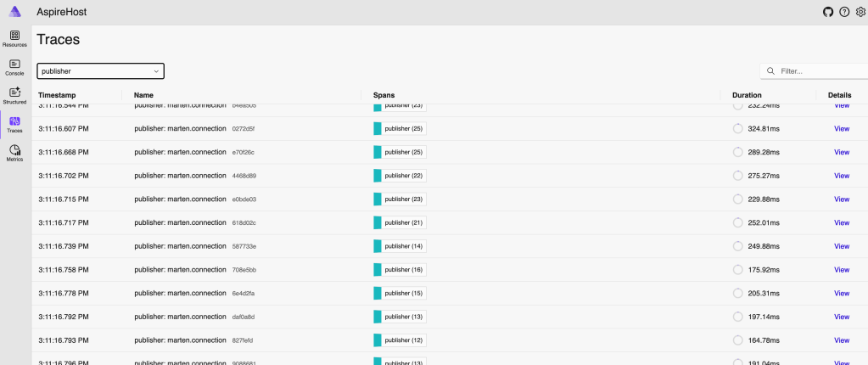Click the publisher (22) span badge

[404, 176]
